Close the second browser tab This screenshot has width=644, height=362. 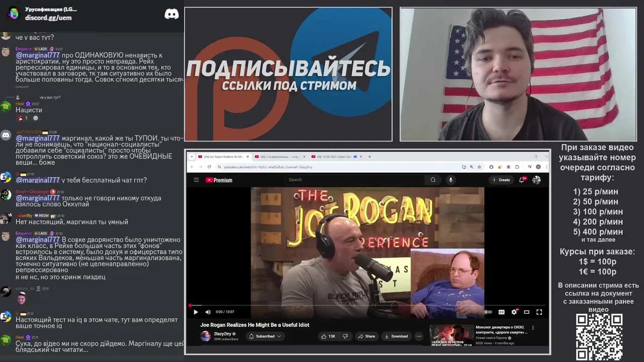[304, 156]
